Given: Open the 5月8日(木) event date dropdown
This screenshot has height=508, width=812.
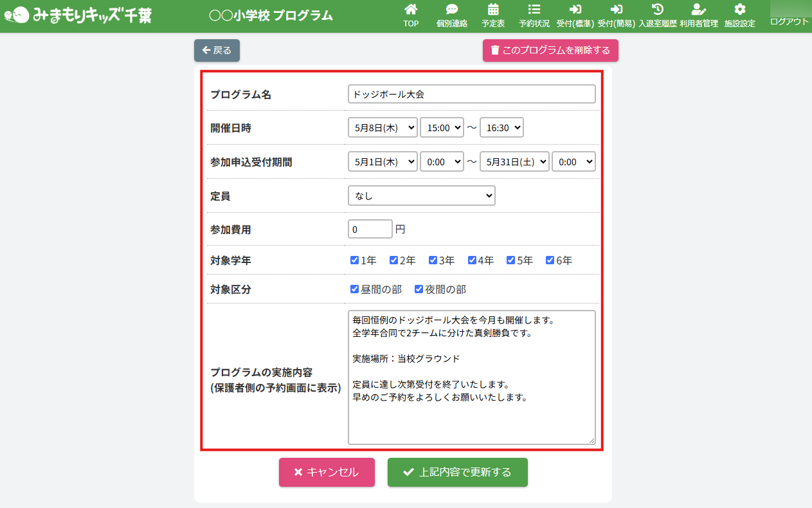Looking at the screenshot, I should click(x=383, y=128).
